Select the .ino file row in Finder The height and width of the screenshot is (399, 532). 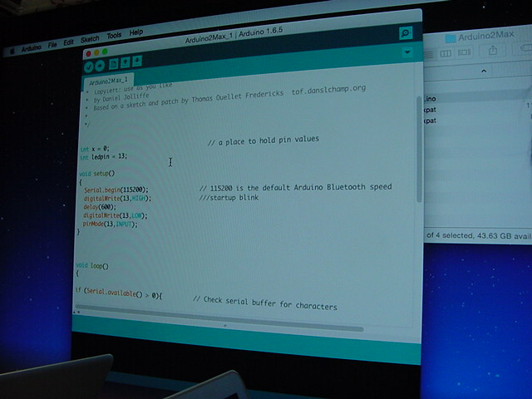pos(478,99)
